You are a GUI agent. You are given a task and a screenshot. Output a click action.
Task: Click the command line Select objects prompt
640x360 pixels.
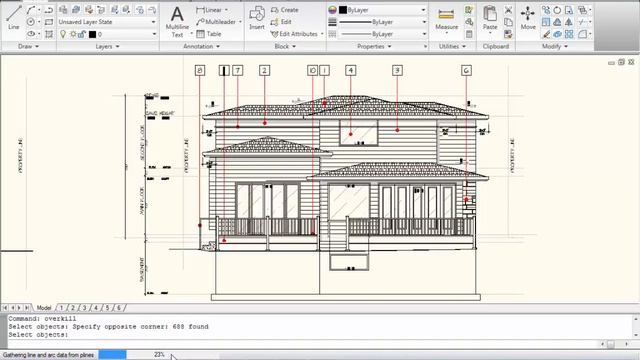point(38,335)
